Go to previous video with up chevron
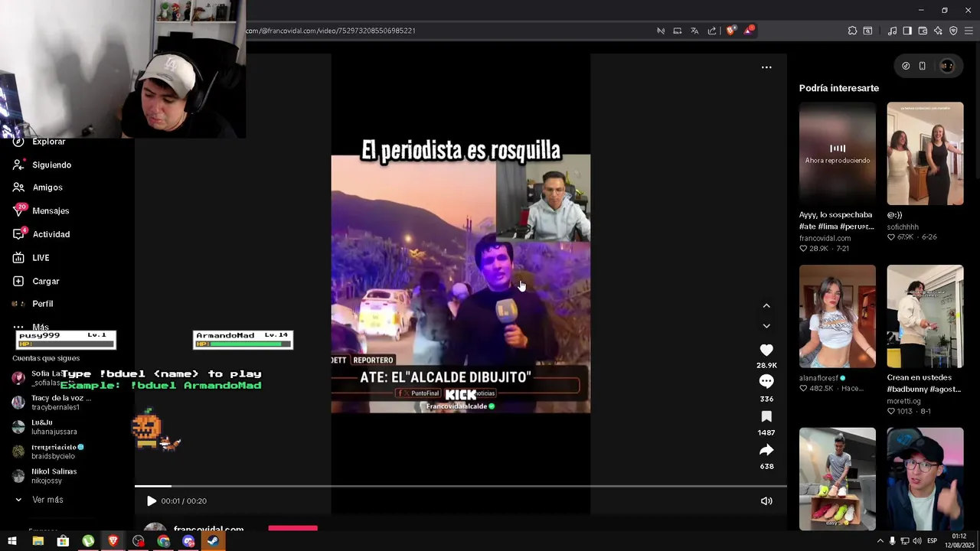This screenshot has width=980, height=551. point(766,305)
